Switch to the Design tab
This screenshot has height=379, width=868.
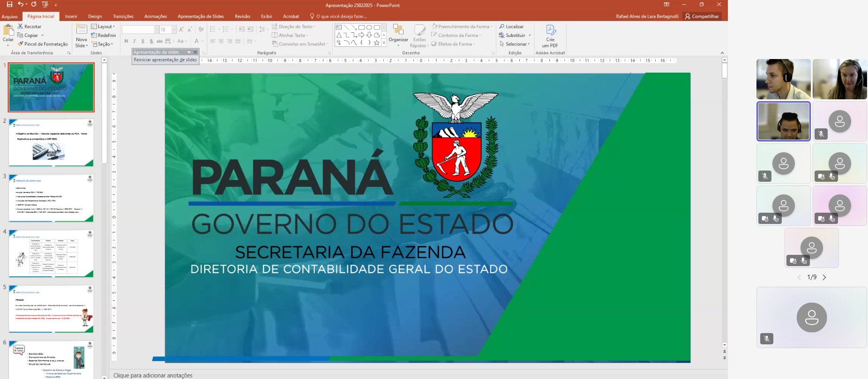95,16
